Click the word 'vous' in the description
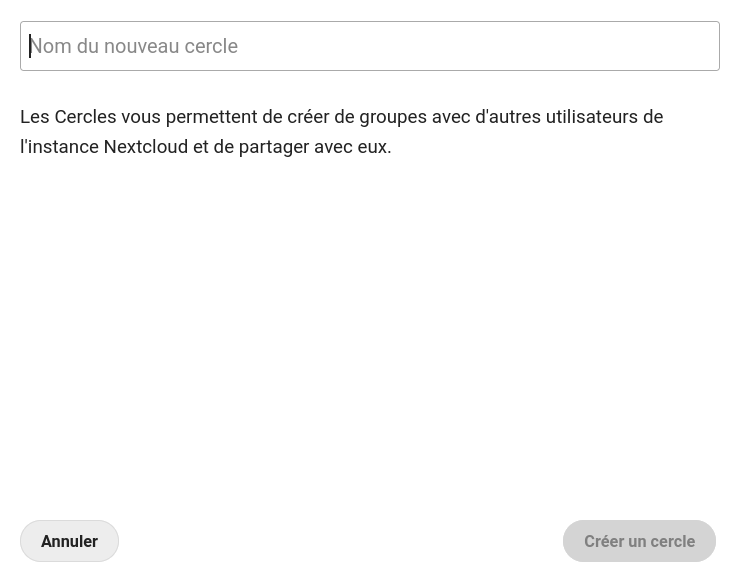This screenshot has height=576, width=738. pyautogui.click(x=140, y=117)
